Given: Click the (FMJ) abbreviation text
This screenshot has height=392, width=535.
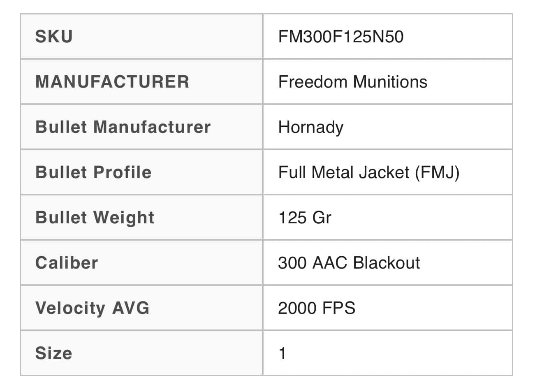Looking at the screenshot, I should pos(437,172).
